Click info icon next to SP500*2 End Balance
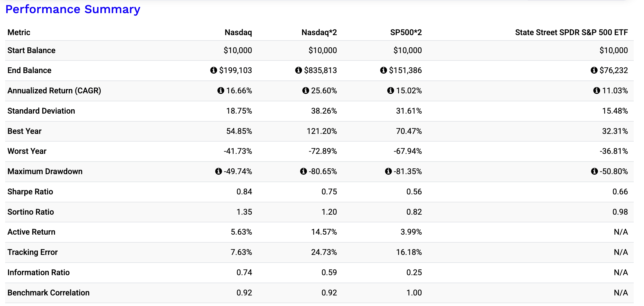Image resolution: width=644 pixels, height=306 pixels. [384, 70]
